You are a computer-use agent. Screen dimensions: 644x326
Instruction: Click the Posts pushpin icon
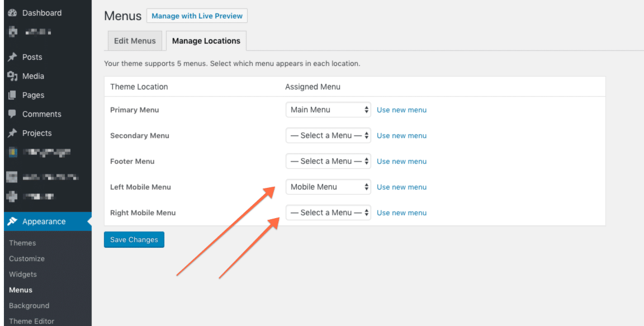12,57
